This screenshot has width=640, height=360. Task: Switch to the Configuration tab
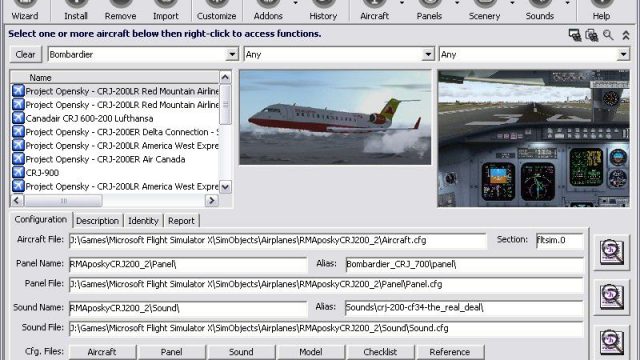[41, 220]
